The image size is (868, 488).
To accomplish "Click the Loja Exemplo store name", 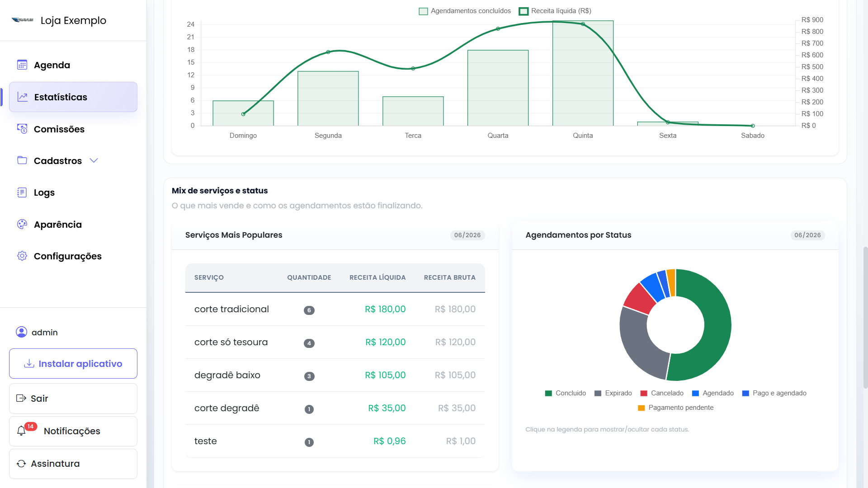I will [73, 20].
